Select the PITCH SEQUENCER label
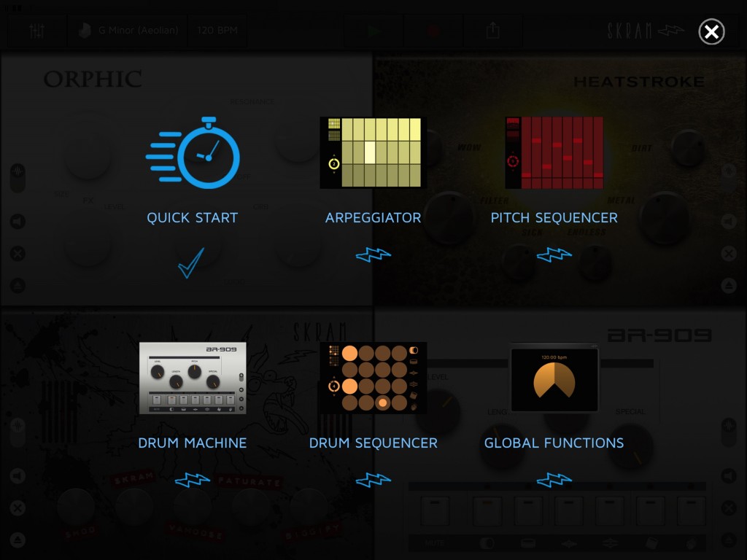 point(554,217)
